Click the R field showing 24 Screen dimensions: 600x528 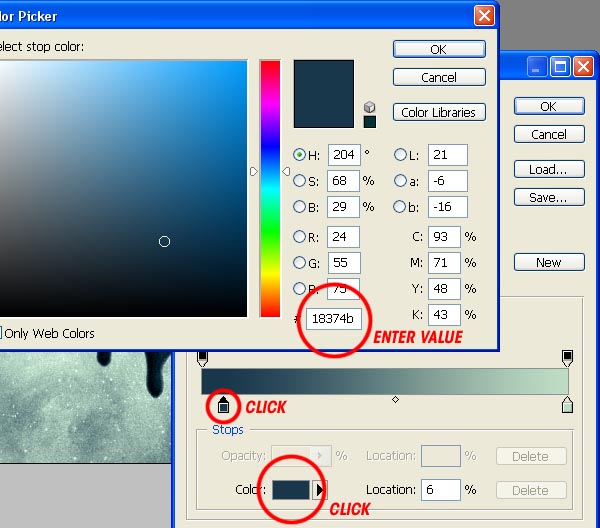(343, 236)
